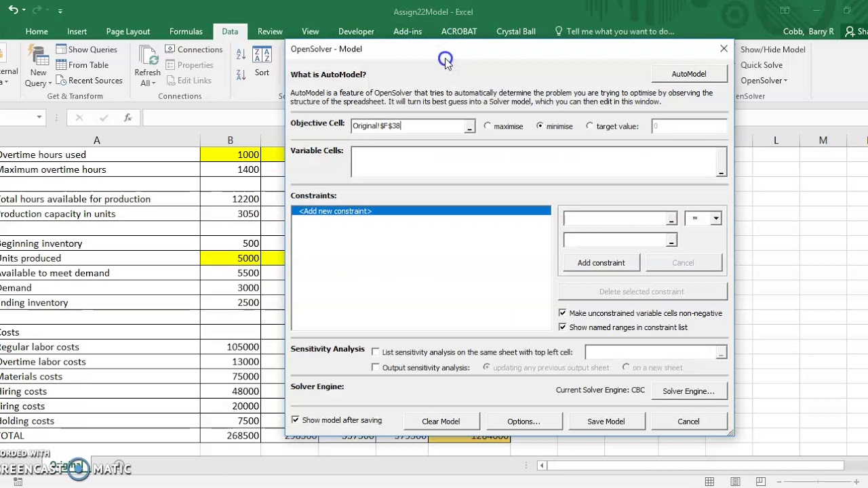The image size is (868, 488).
Task: Switch to the Formulas ribbon tab
Action: pos(186,31)
